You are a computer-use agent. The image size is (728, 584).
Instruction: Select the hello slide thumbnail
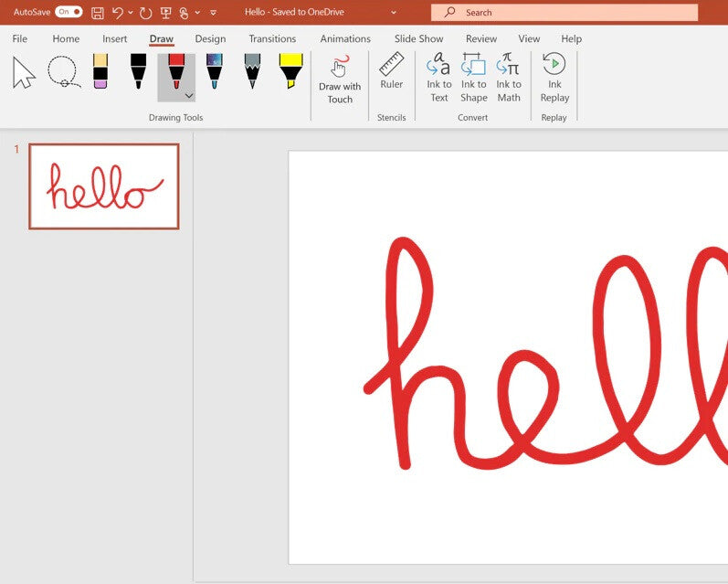point(104,186)
